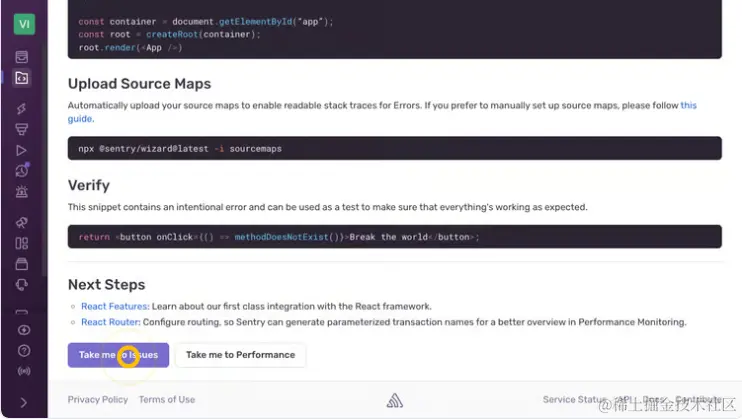Click 'Automatically upload your source maps' paragraph

[382, 112]
